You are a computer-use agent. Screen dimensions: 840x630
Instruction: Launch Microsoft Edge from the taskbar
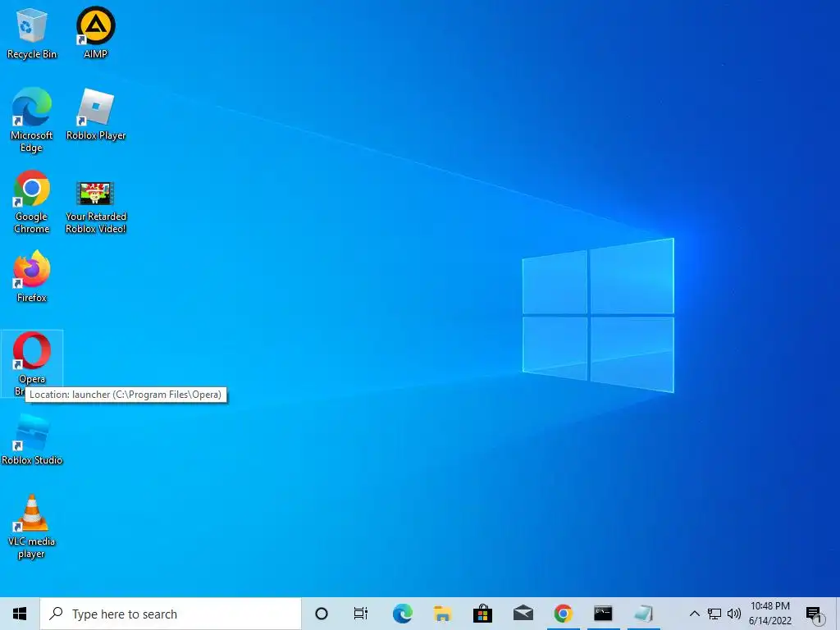click(402, 614)
